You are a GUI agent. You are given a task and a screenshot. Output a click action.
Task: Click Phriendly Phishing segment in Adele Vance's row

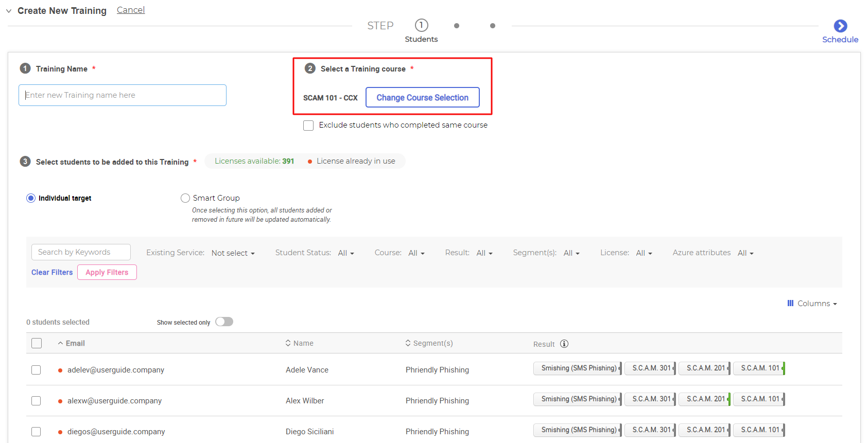tap(437, 370)
